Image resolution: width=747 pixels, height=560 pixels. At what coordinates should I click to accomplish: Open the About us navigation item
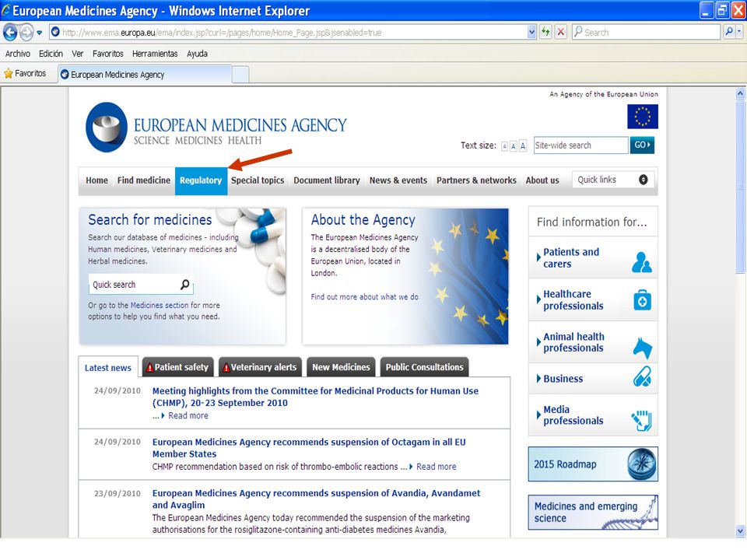542,180
